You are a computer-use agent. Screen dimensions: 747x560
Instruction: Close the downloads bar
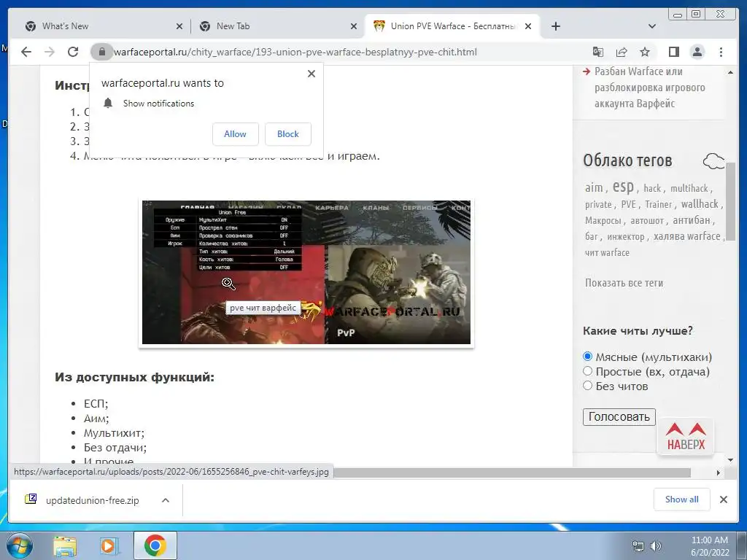(723, 499)
